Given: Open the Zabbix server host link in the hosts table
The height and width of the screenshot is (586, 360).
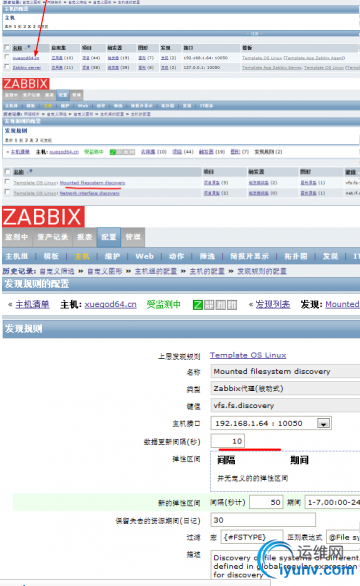Looking at the screenshot, I should 27,68.
